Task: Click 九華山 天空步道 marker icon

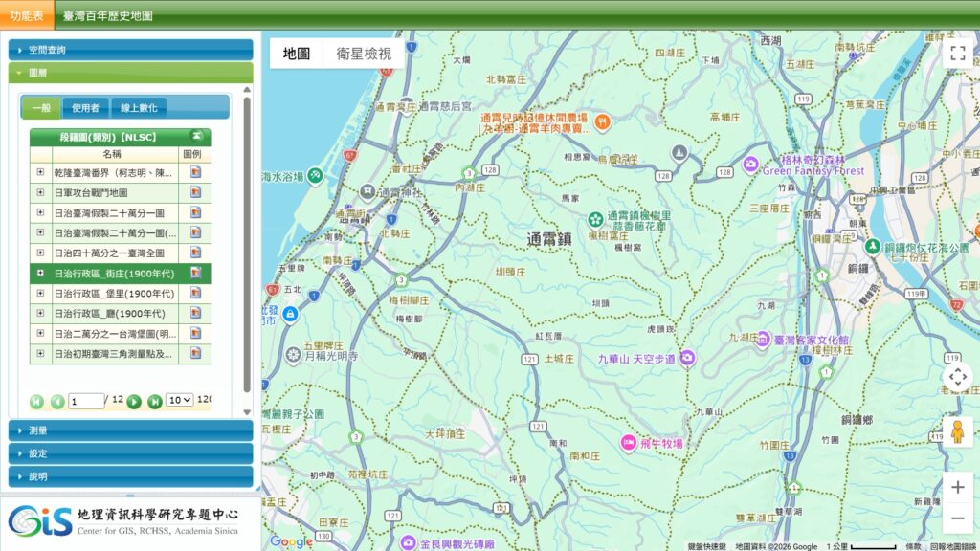Action: click(x=687, y=358)
